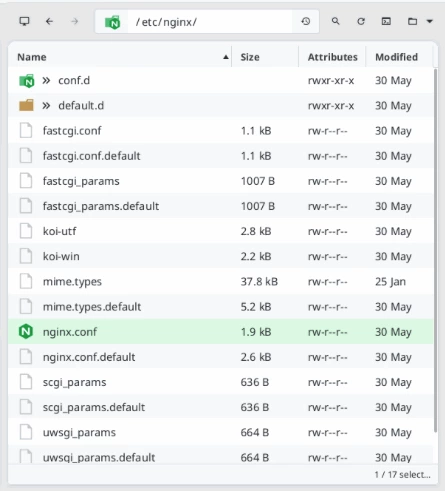Click the vertical scrollbar of file list
The width and height of the screenshot is (445, 491).
(x=435, y=250)
